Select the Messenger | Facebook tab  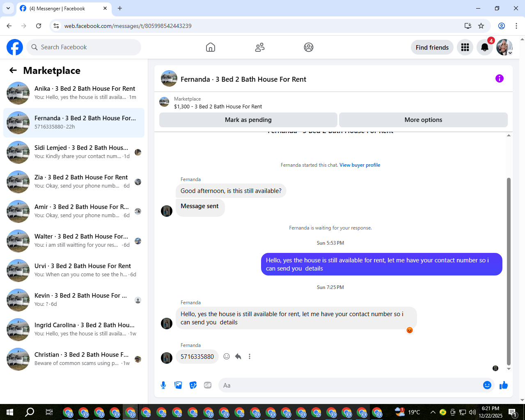click(x=64, y=9)
